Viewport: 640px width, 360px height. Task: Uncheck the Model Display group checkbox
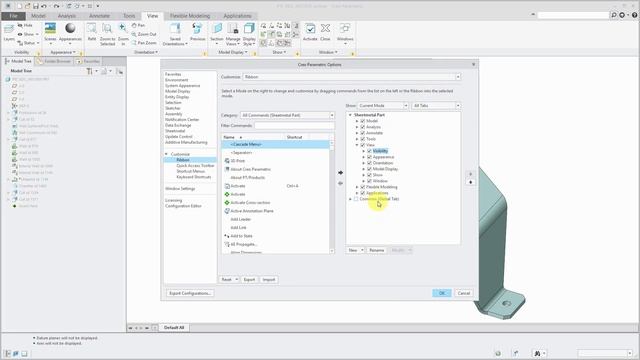coord(369,169)
